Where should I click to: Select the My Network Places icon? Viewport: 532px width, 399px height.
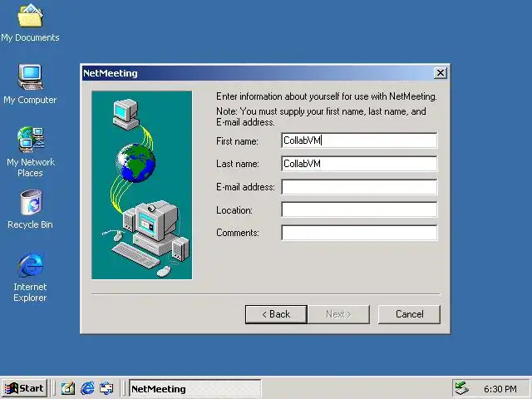(31, 152)
